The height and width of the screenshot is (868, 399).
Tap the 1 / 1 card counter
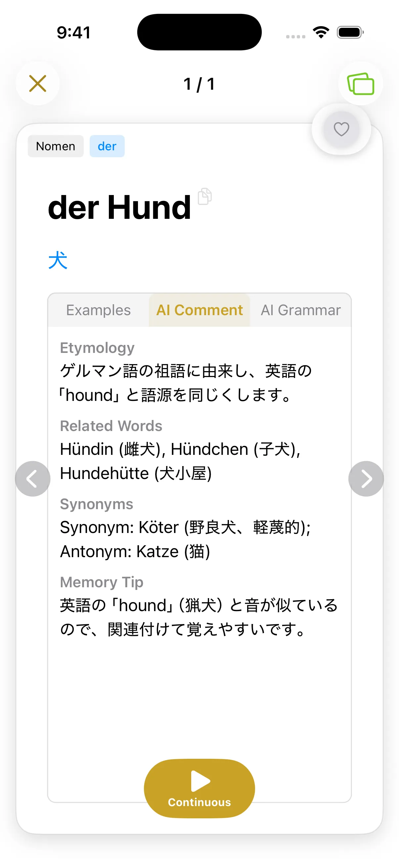199,84
